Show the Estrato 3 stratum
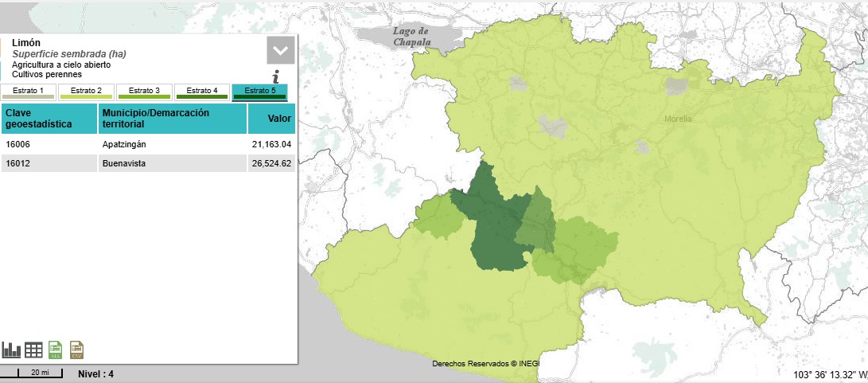This screenshot has width=868, height=383. tap(144, 92)
